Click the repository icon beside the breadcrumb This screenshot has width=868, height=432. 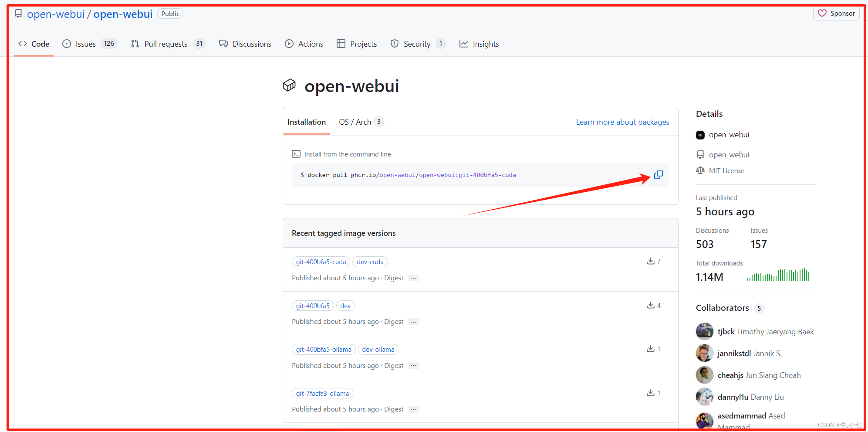click(18, 14)
